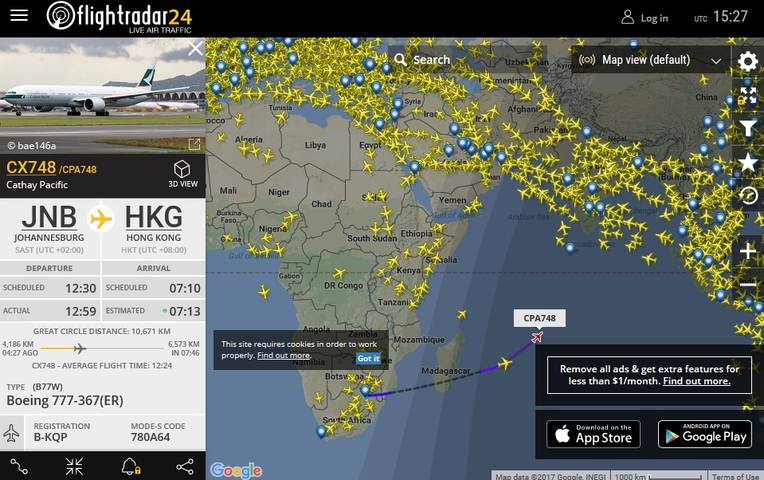Click the Cathay Pacific airline name

pos(37,185)
